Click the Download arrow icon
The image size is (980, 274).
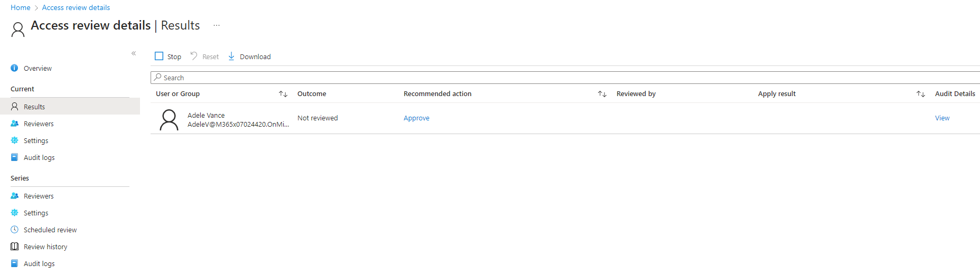point(231,56)
